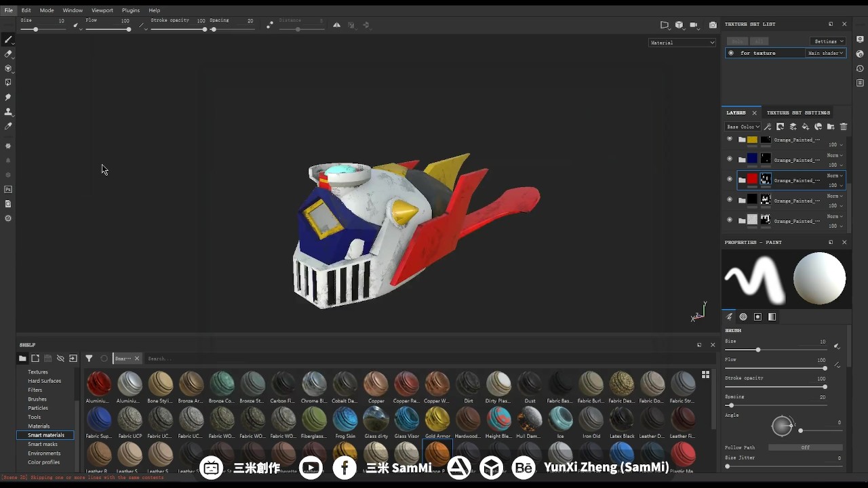The image size is (868, 488).
Task: Open Shader settings icon on right dock
Action: coord(860,54)
